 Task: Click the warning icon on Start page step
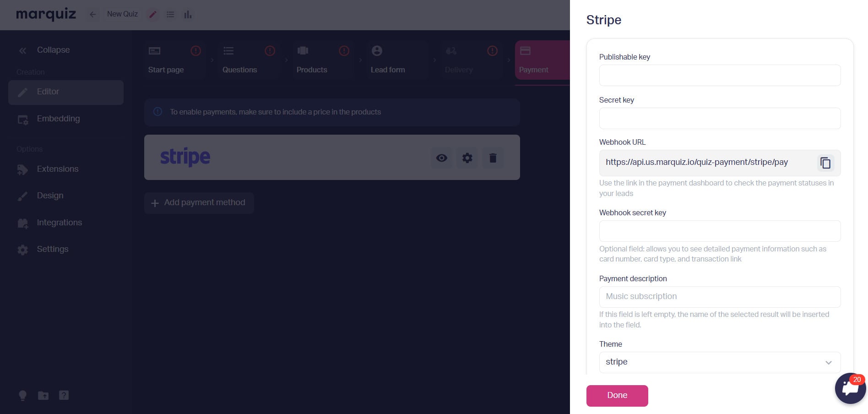pyautogui.click(x=196, y=51)
